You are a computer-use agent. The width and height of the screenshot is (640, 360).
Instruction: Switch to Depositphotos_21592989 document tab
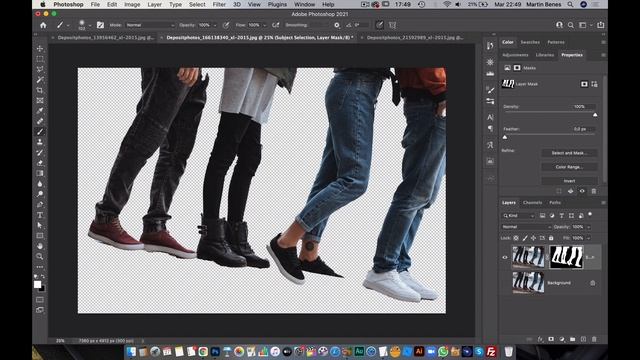tap(415, 38)
